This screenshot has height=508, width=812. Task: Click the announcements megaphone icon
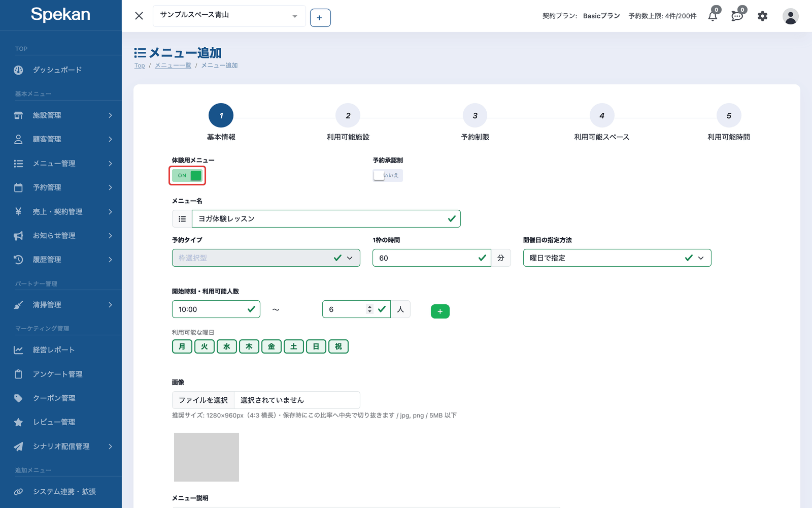[x=18, y=236]
